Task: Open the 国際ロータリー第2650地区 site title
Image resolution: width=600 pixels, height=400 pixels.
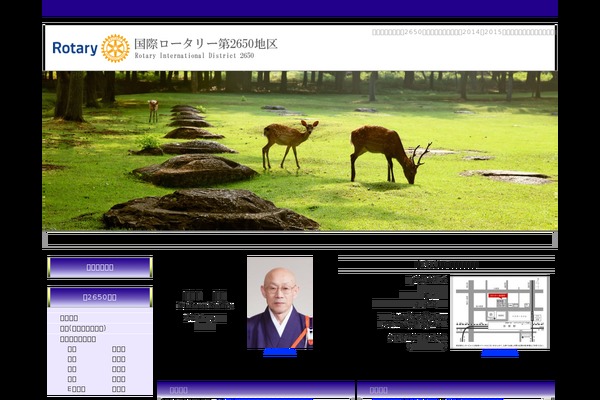Action: coord(205,44)
